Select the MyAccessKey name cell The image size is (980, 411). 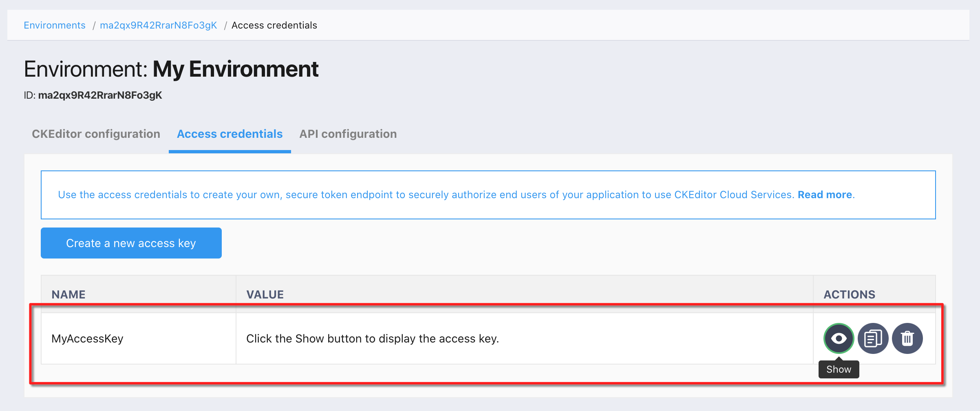(87, 339)
